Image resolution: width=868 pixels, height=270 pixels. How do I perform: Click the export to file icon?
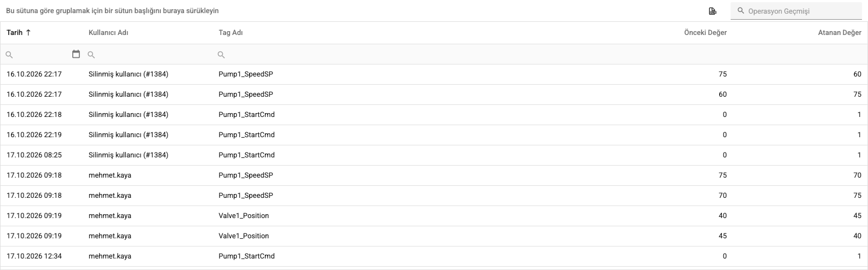pyautogui.click(x=713, y=11)
